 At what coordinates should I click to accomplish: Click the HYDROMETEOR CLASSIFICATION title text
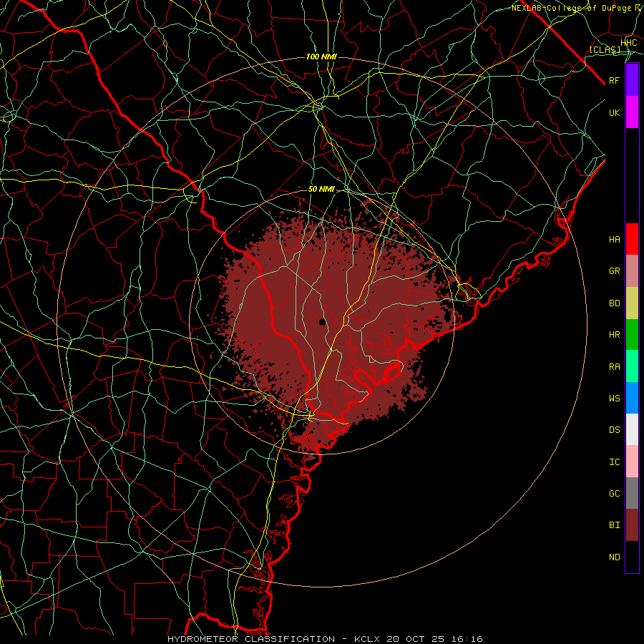point(251,639)
